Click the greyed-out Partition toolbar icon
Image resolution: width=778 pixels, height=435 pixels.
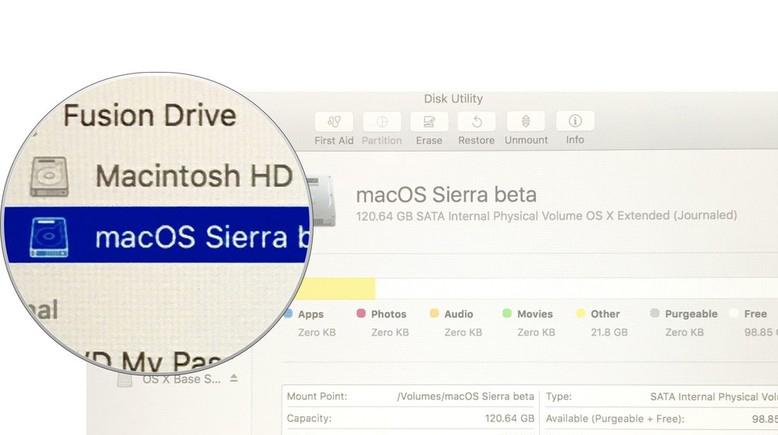(x=382, y=122)
